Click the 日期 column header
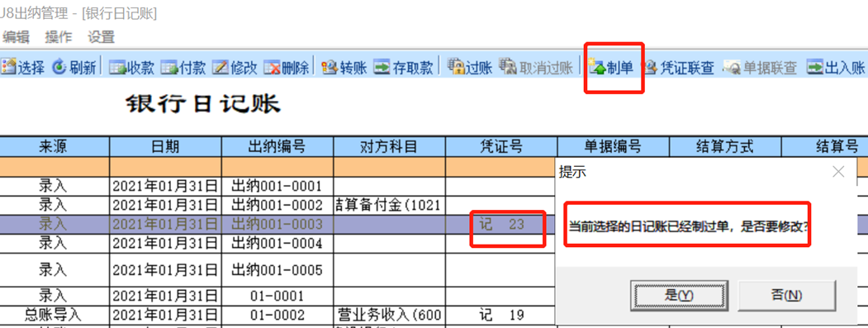Image resolution: width=868 pixels, height=328 pixels. pos(165,147)
